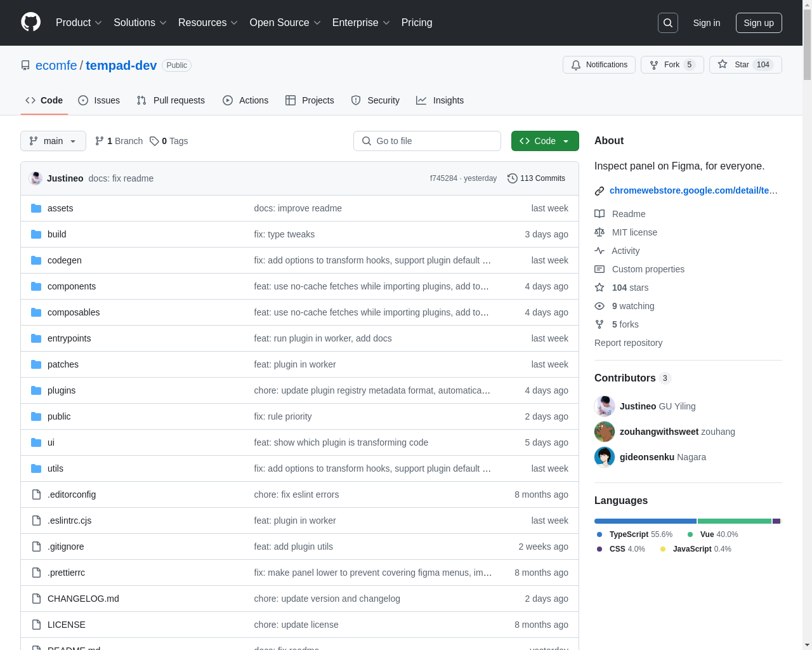This screenshot has width=812, height=650.
Task: Click the assets folder icon
Action: [36, 208]
